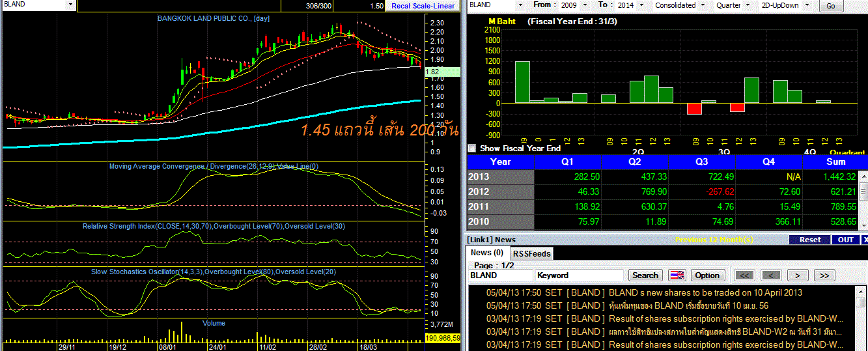
Task: Click the Q2 column header
Action: click(x=635, y=161)
